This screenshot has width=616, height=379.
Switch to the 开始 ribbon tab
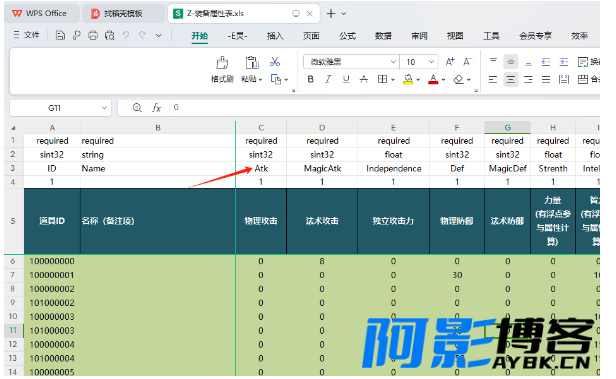tap(200, 36)
